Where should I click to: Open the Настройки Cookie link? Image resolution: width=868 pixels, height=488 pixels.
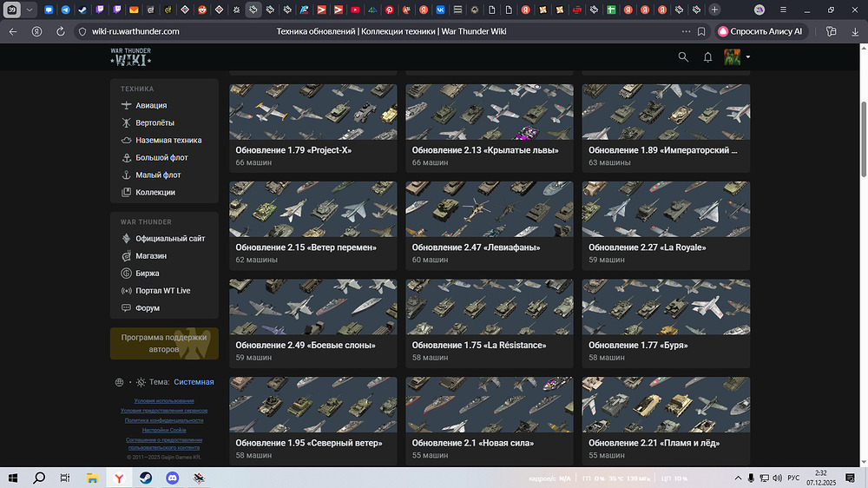coord(164,430)
